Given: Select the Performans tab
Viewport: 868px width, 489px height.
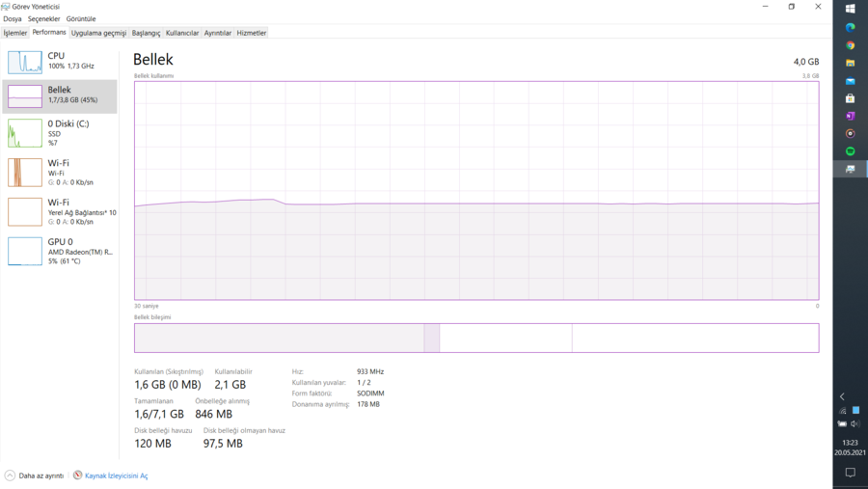Looking at the screenshot, I should point(49,32).
